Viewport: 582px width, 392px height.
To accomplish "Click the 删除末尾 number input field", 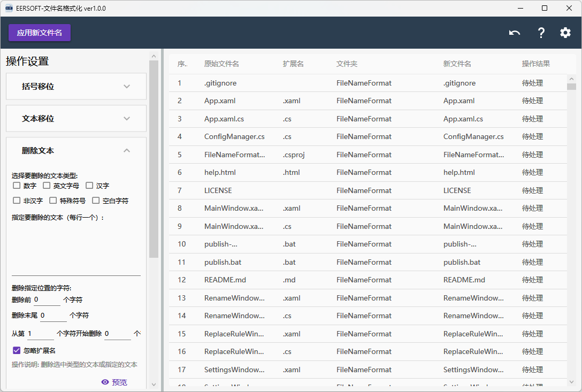I will coord(53,316).
